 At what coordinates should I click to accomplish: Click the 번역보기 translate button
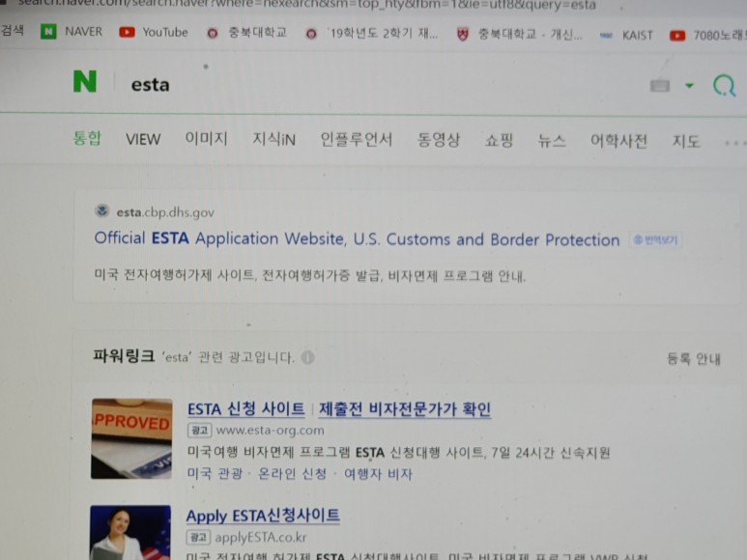[655, 240]
